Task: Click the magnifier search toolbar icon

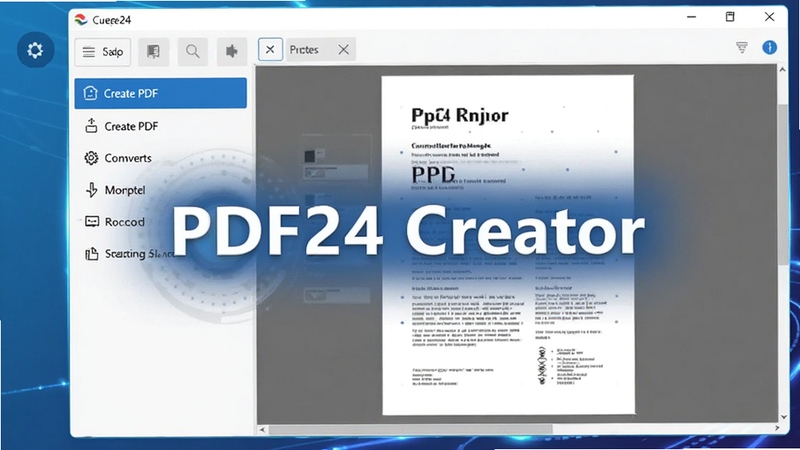Action: pos(192,52)
